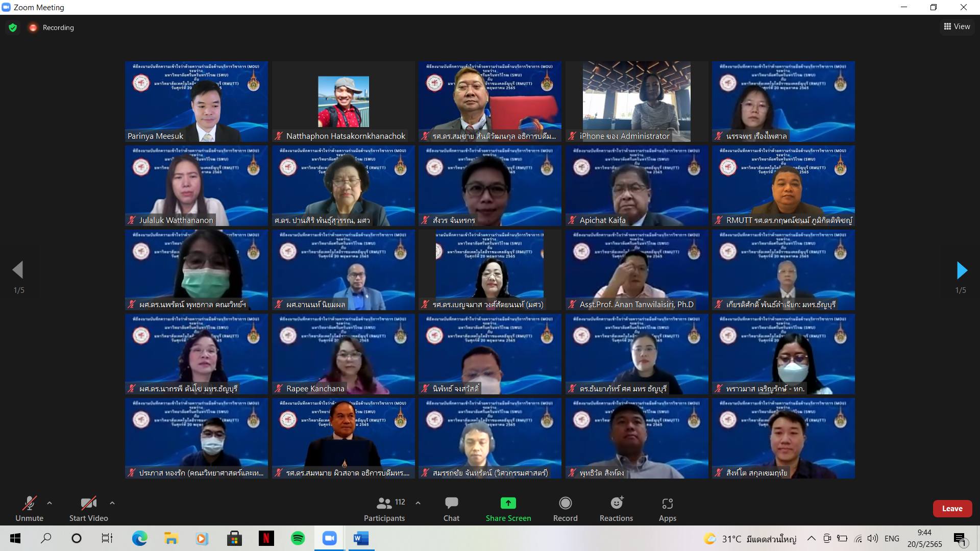Click the Share Screen icon

[x=508, y=504]
